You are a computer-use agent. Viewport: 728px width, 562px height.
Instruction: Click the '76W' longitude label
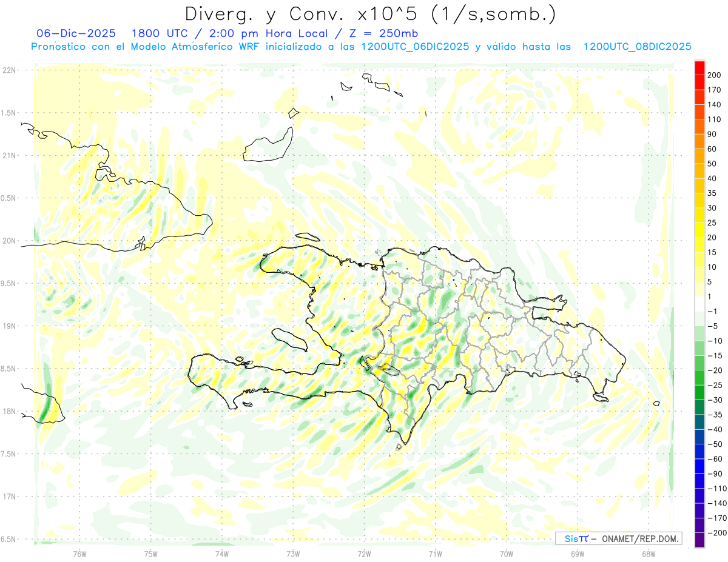(x=79, y=554)
